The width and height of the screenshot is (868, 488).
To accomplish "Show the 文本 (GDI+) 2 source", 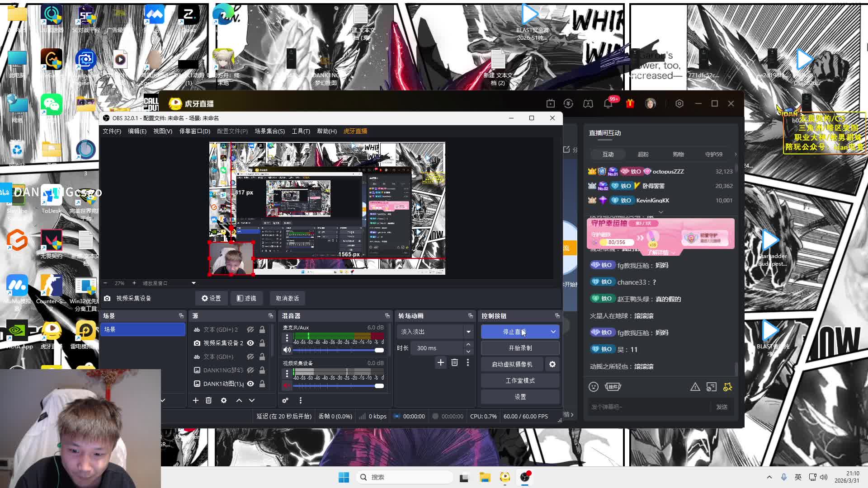I will [x=250, y=329].
